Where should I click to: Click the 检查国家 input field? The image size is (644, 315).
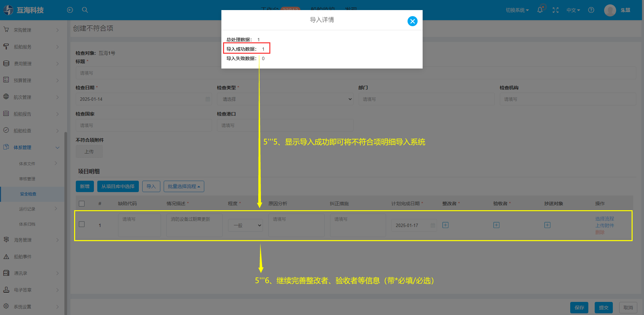tap(144, 125)
